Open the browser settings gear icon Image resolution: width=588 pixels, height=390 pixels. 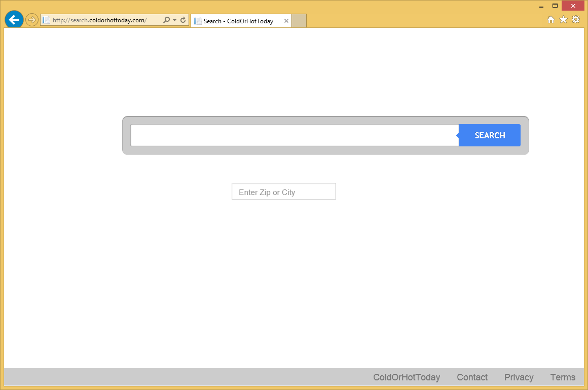(x=576, y=19)
